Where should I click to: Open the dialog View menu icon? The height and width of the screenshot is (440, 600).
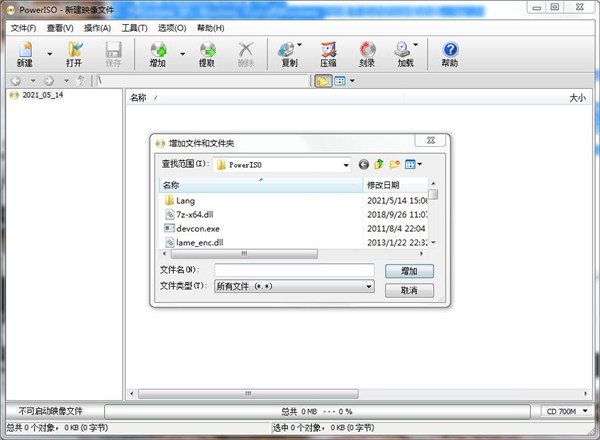click(413, 165)
